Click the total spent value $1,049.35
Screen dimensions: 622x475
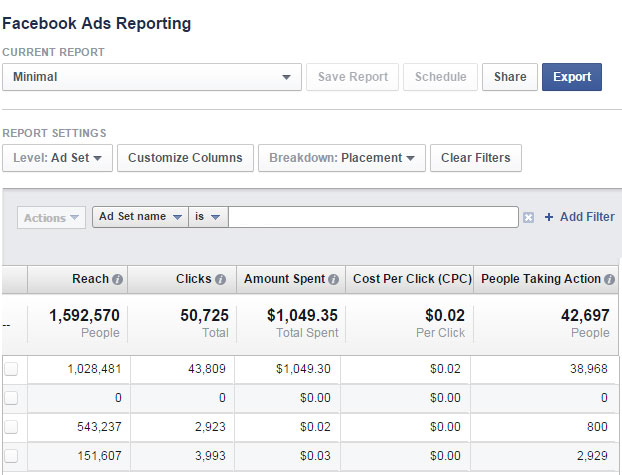coord(302,316)
